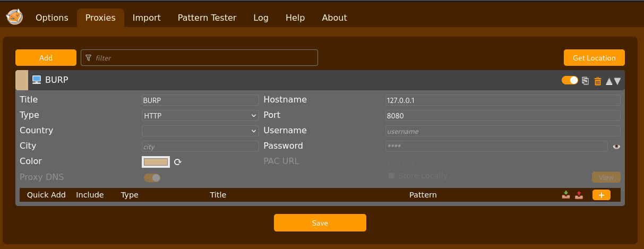This screenshot has height=249, width=644.
Task: Show password with the eye icon
Action: pos(616,147)
